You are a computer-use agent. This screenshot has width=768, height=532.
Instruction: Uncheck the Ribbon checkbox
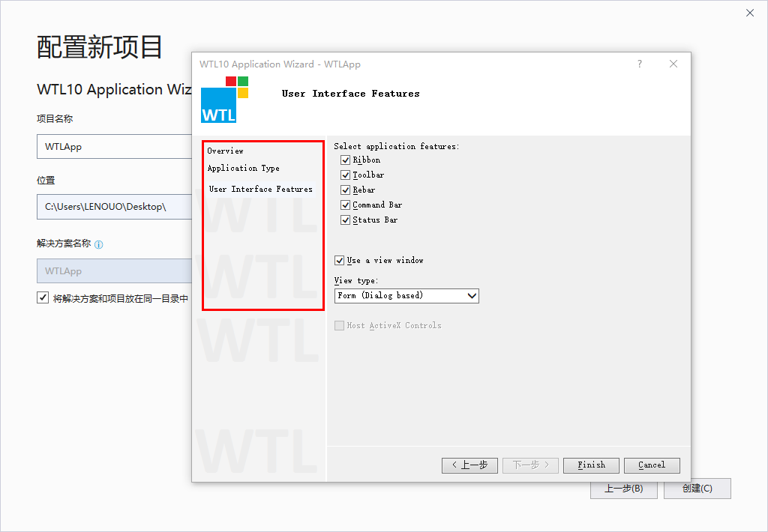(x=345, y=160)
